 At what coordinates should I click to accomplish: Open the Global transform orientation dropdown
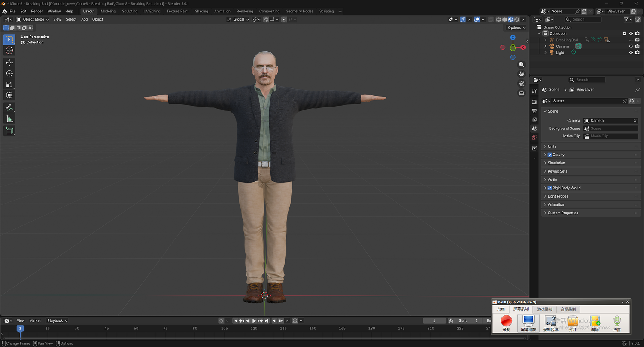point(238,19)
